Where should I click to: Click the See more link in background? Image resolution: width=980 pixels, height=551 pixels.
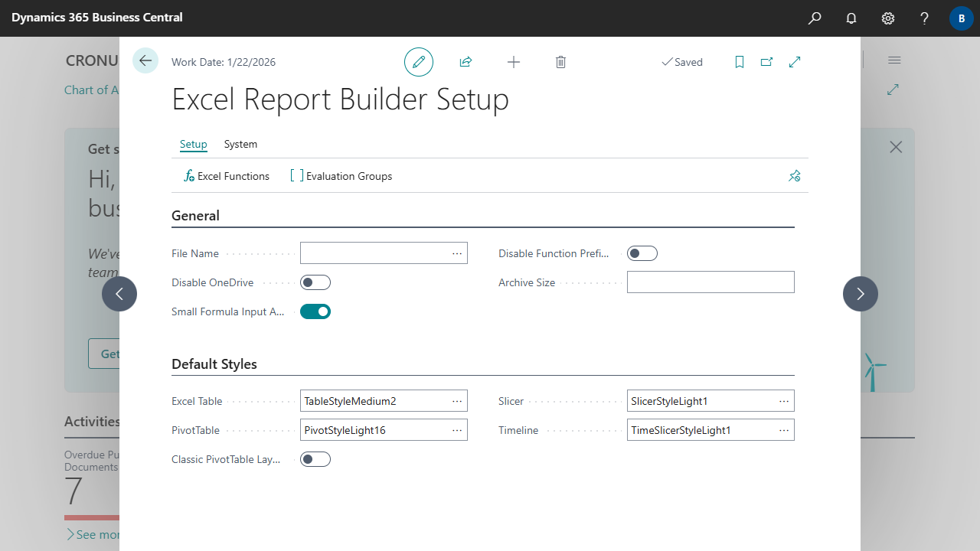pos(93,534)
